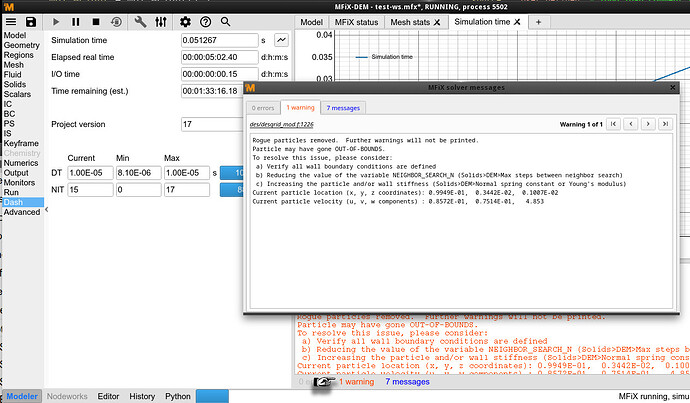Screen dimensions: 690x403
Task: Click the NIT progress bar
Action: (231, 190)
